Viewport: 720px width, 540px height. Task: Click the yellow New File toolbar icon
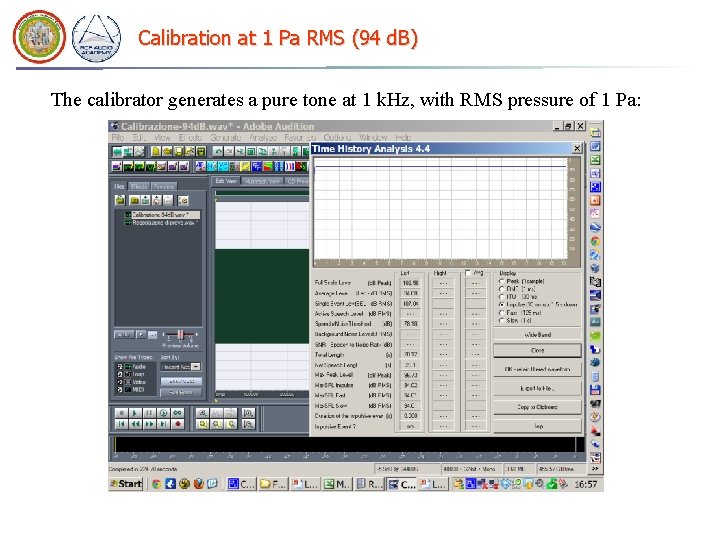156,151
